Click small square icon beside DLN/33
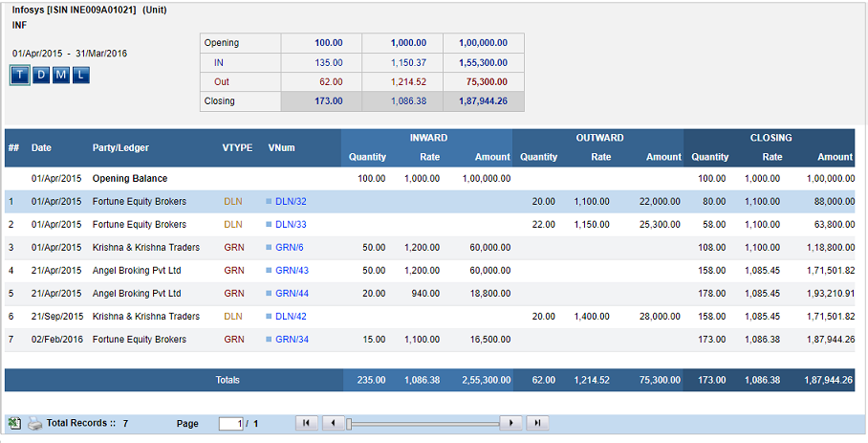The height and width of the screenshot is (443, 868). (x=269, y=224)
